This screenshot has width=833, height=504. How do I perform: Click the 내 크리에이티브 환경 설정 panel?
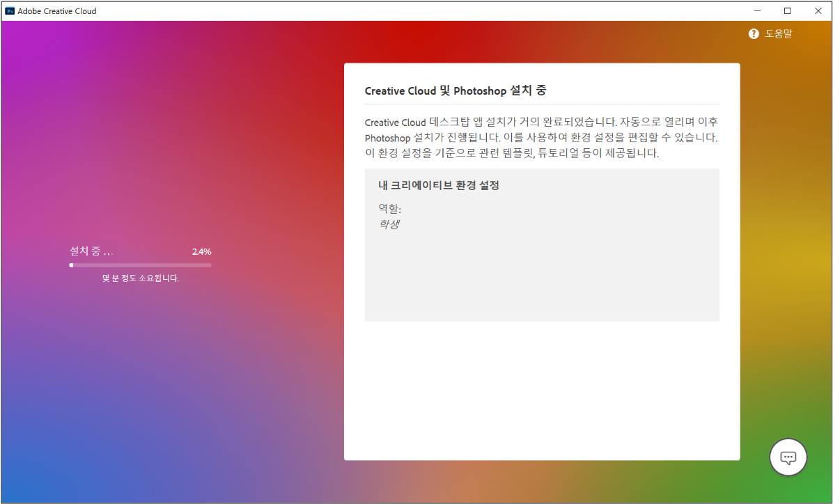(x=542, y=244)
